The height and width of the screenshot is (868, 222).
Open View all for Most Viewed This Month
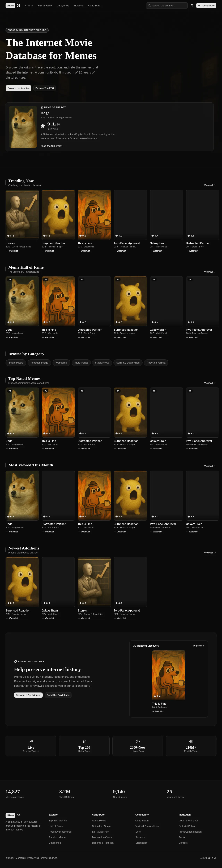point(210,466)
